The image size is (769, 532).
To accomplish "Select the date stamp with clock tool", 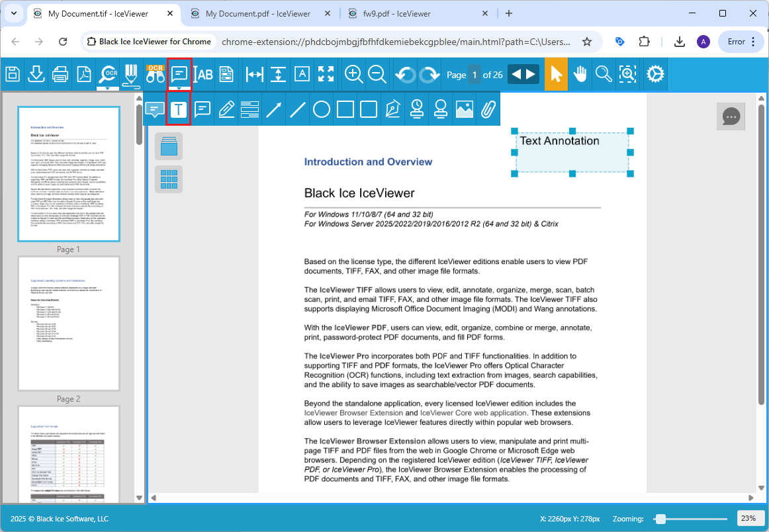I will (417, 109).
